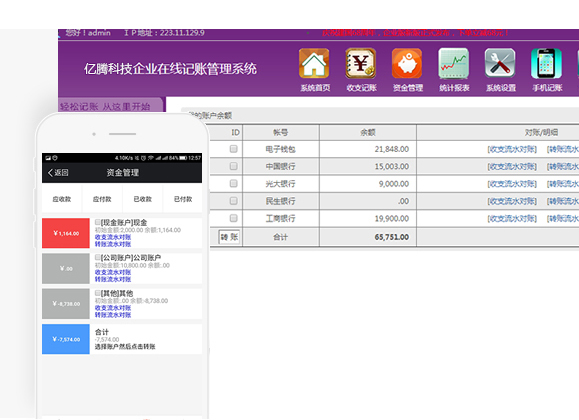Click the 19,900.00 balance value
The height and width of the screenshot is (420, 579).
(x=392, y=219)
